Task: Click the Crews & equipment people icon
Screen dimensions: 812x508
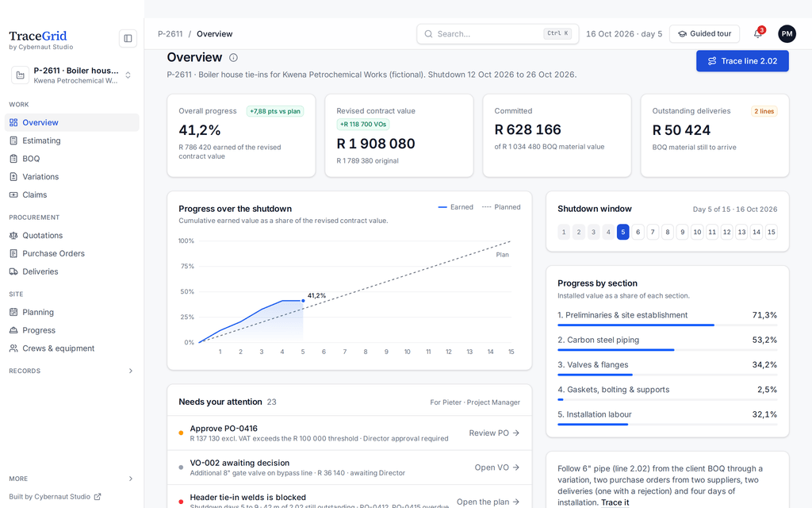Action: [13, 348]
